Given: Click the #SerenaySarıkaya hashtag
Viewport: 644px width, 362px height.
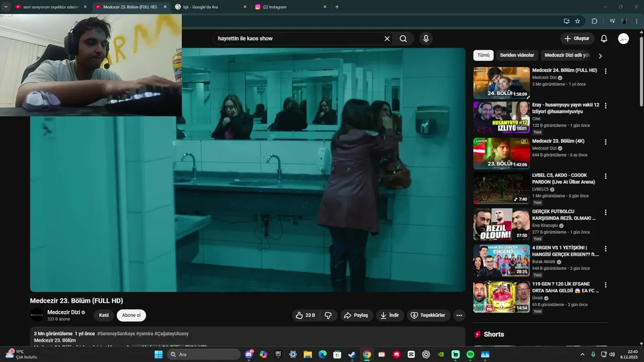Looking at the screenshot, I should click(116, 334).
